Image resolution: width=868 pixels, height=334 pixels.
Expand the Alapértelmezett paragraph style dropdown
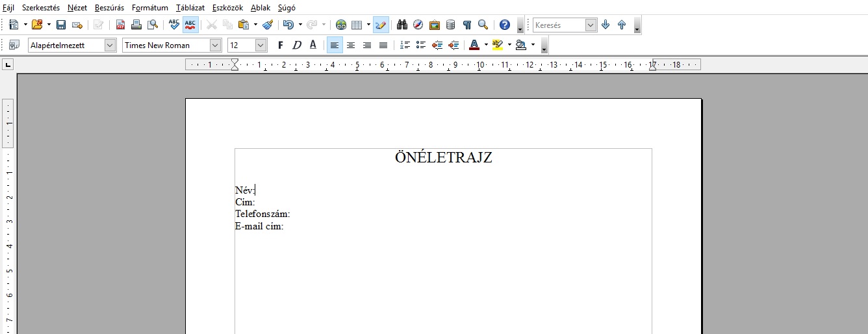point(110,45)
